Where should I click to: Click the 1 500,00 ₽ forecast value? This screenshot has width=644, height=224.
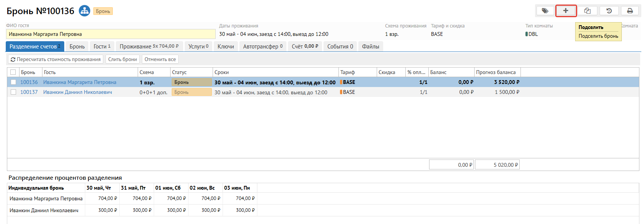pyautogui.click(x=507, y=92)
